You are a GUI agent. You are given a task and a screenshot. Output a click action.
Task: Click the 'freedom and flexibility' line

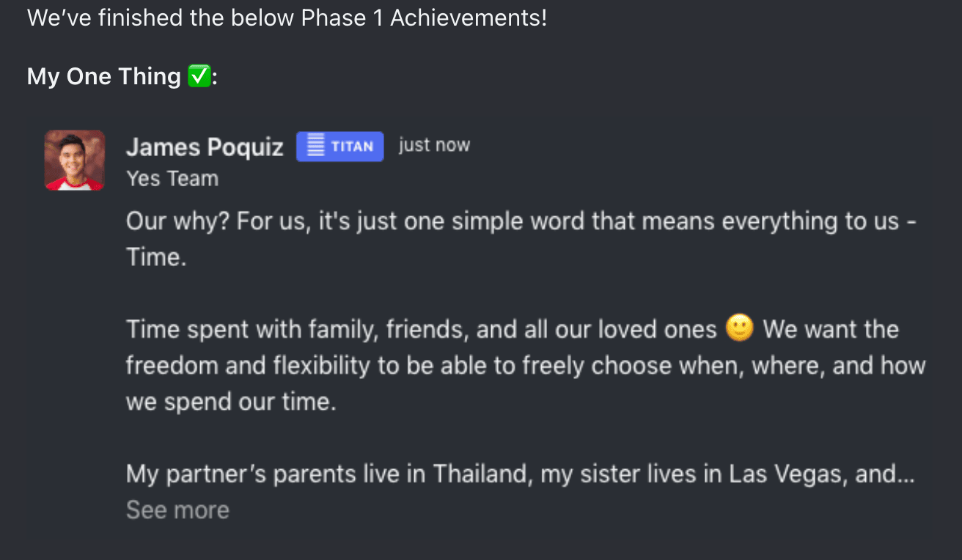pyautogui.click(x=526, y=366)
